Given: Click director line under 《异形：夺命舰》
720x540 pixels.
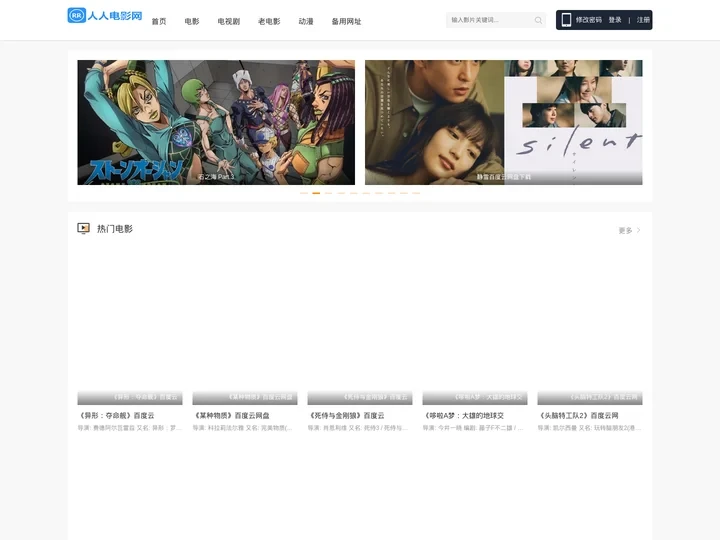Looking at the screenshot, I should (x=129, y=428).
